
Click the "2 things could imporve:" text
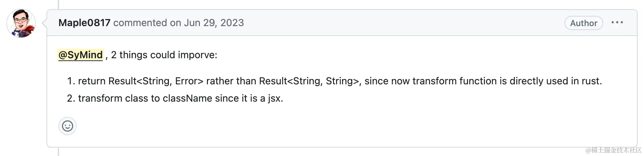(x=164, y=55)
